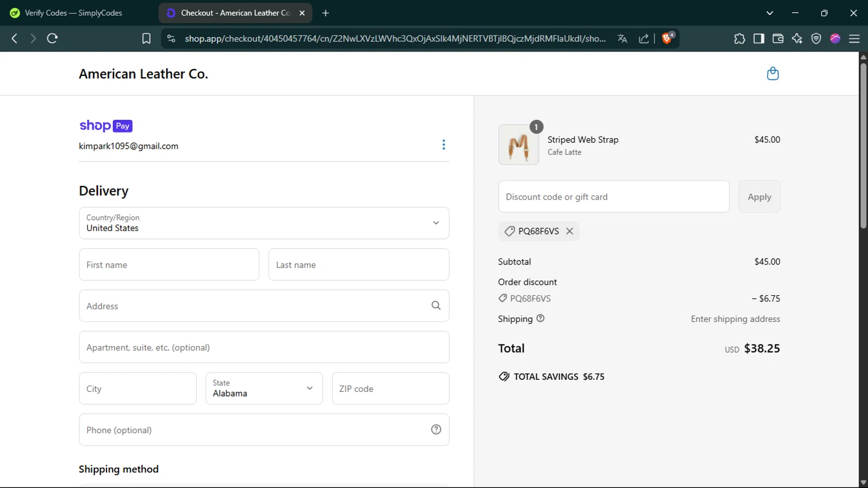The width and height of the screenshot is (868, 488).
Task: Click the City input field
Action: [138, 388]
